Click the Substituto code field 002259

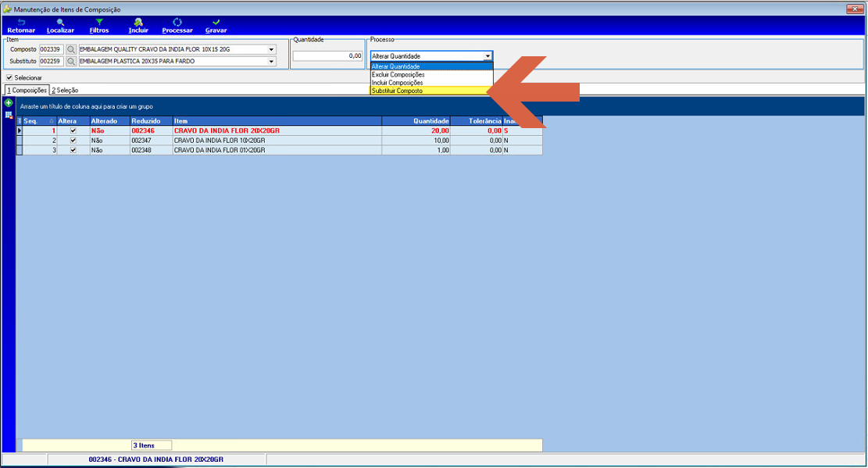coord(51,62)
